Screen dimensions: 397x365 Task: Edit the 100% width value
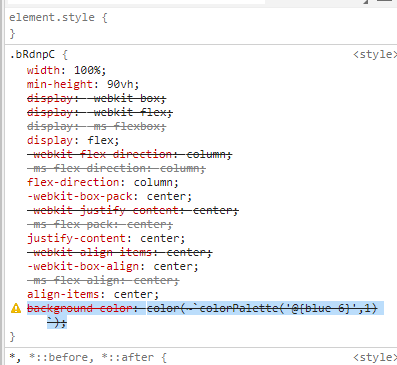(x=87, y=70)
